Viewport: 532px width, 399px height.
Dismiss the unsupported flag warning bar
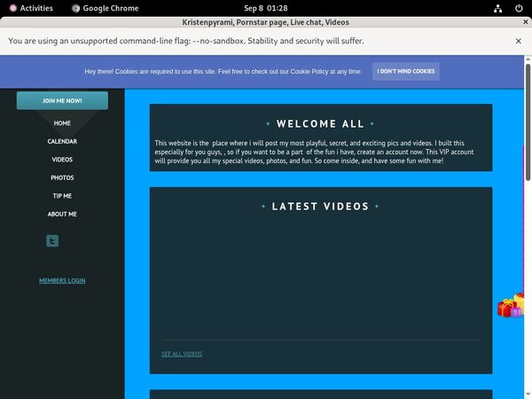pos(518,41)
